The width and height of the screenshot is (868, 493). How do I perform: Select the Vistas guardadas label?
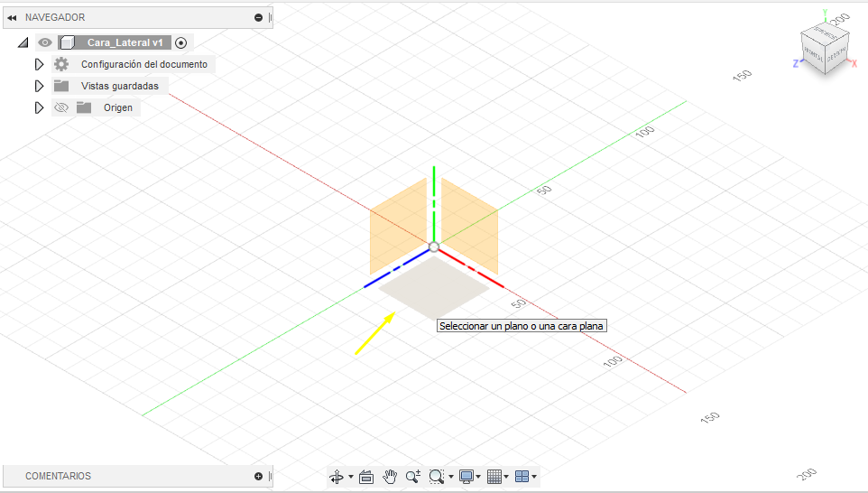[120, 86]
